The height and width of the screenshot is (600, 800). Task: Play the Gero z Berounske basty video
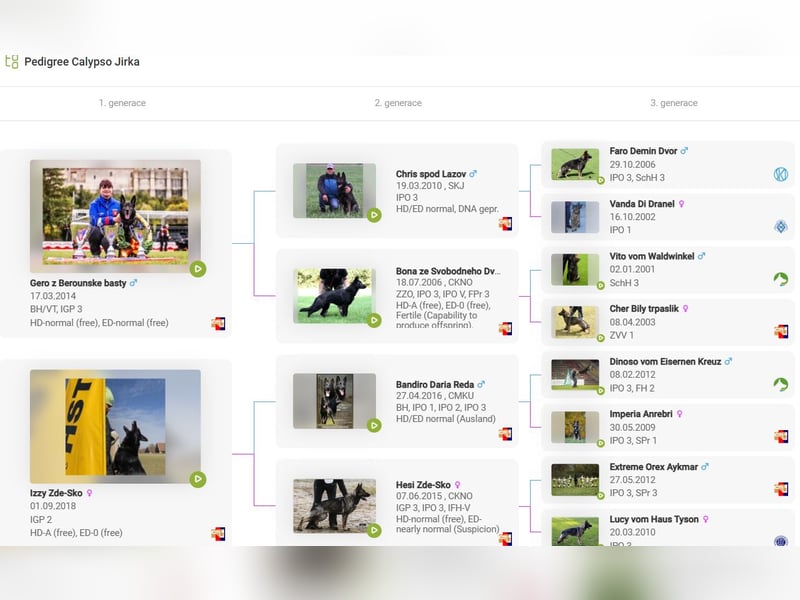[x=198, y=269]
